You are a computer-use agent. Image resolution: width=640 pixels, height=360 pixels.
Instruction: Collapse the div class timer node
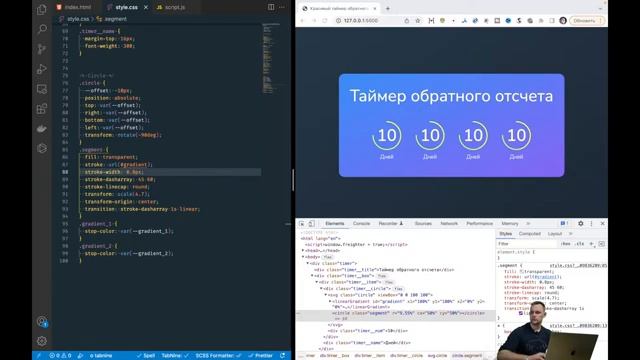pos(308,263)
